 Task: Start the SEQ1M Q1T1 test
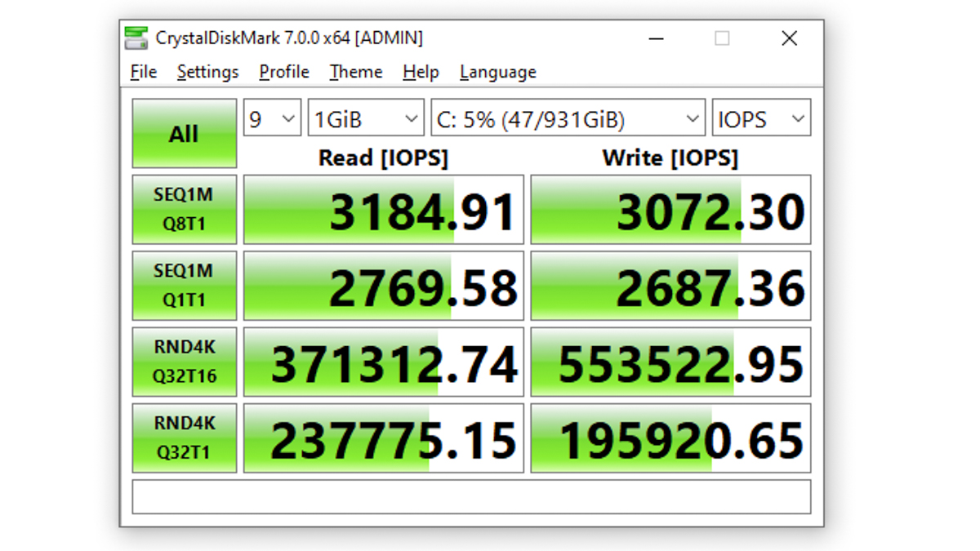click(185, 285)
